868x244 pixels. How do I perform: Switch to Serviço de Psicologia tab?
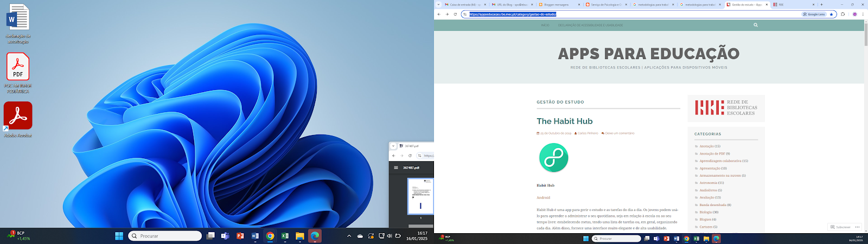click(x=605, y=4)
